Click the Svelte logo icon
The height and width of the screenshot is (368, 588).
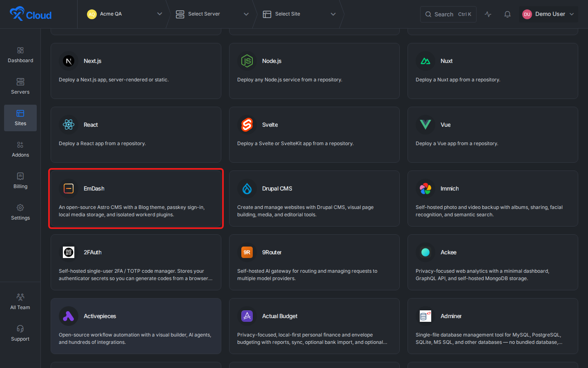click(247, 125)
